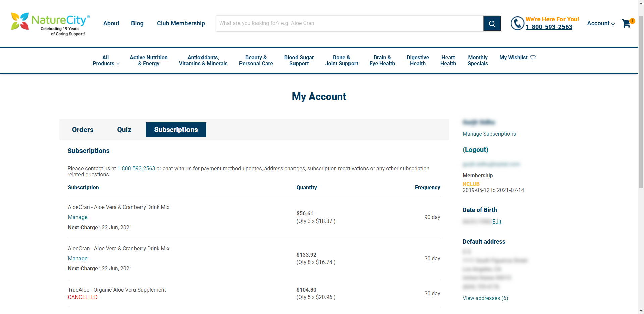Expand the All Products menu
Viewport: 644px width, 314px height.
click(106, 60)
